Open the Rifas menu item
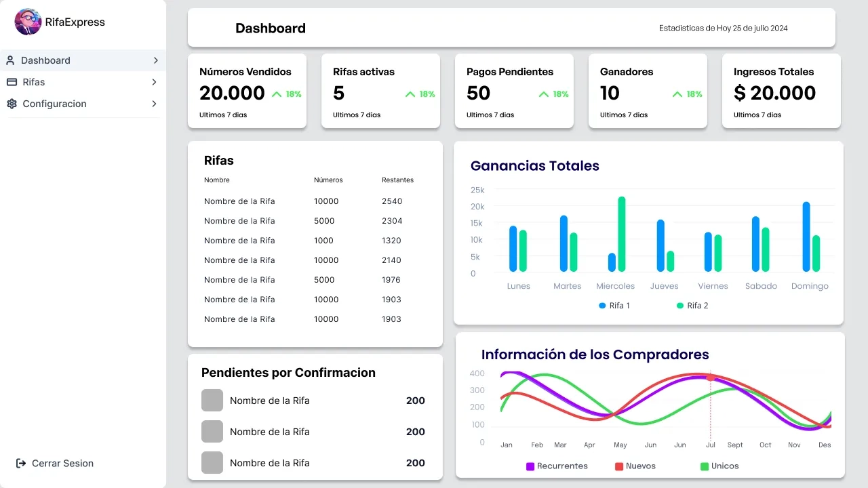 (x=33, y=82)
